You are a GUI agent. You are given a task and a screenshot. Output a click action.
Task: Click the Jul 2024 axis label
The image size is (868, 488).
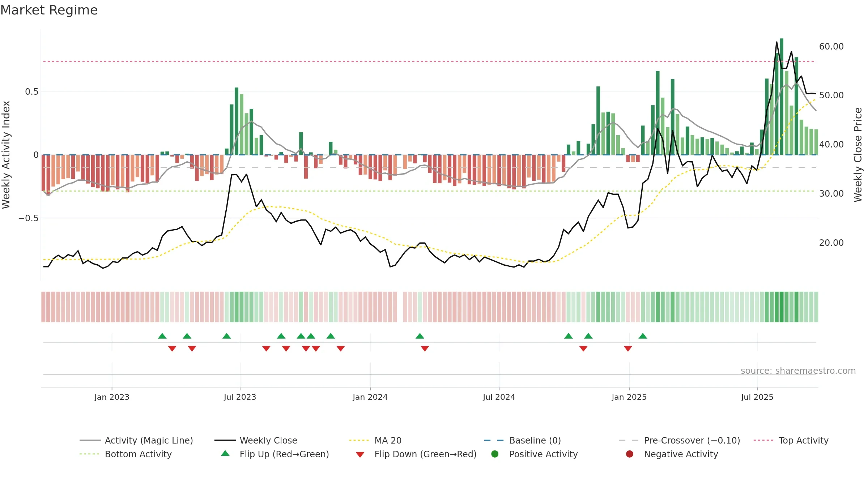[499, 397]
